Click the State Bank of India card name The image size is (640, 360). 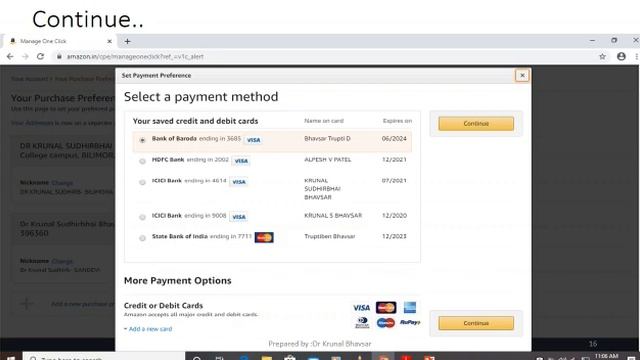point(180,236)
